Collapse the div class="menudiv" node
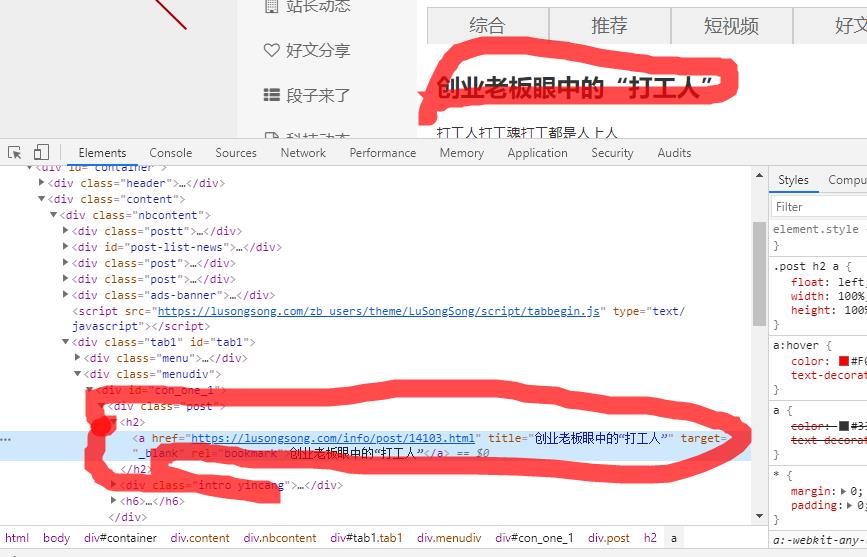 point(78,374)
